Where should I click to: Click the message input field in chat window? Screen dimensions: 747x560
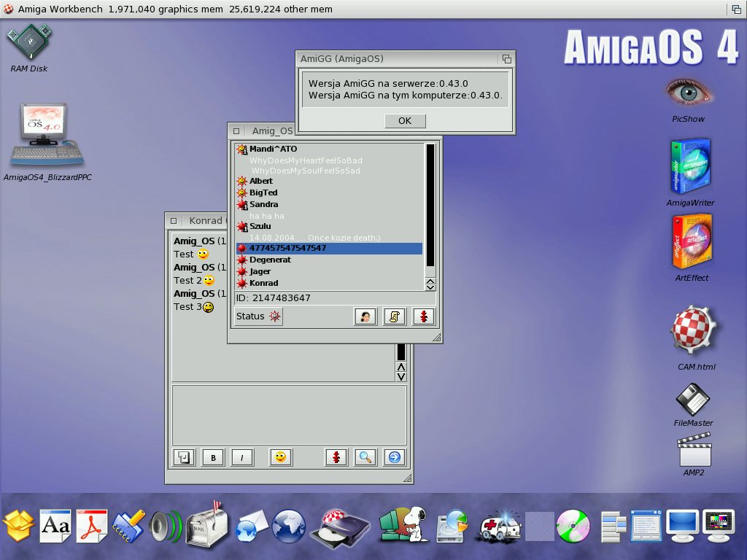pos(289,415)
